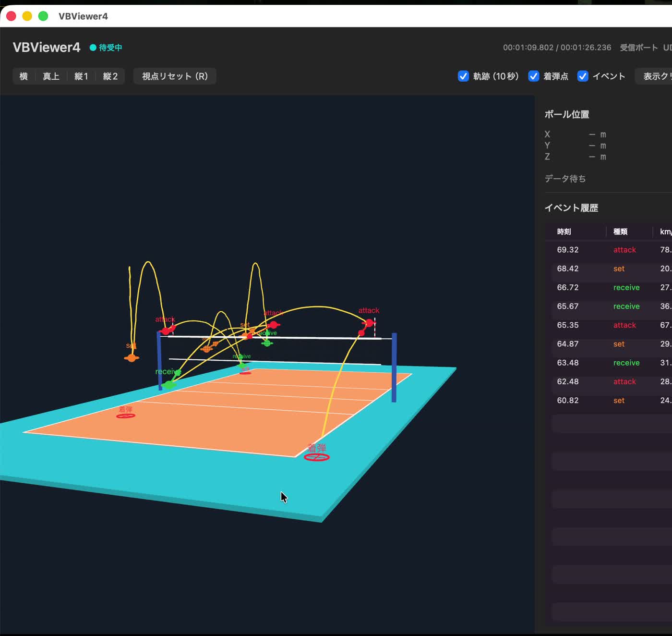Image resolution: width=672 pixels, height=636 pixels.
Task: Click the イベント履歴 heading
Action: 571,208
